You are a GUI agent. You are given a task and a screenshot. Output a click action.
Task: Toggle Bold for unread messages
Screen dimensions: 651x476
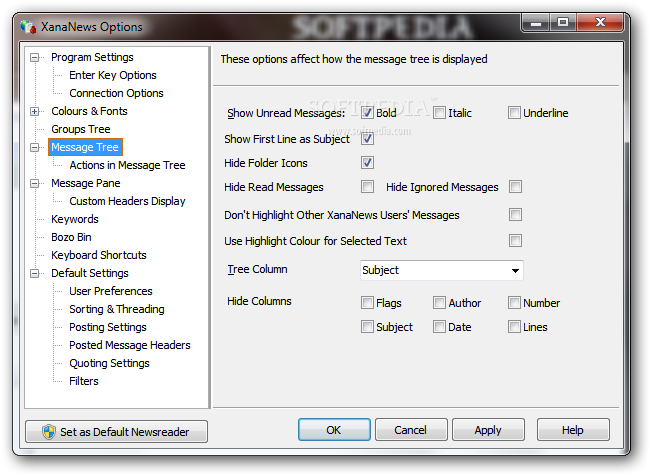367,113
